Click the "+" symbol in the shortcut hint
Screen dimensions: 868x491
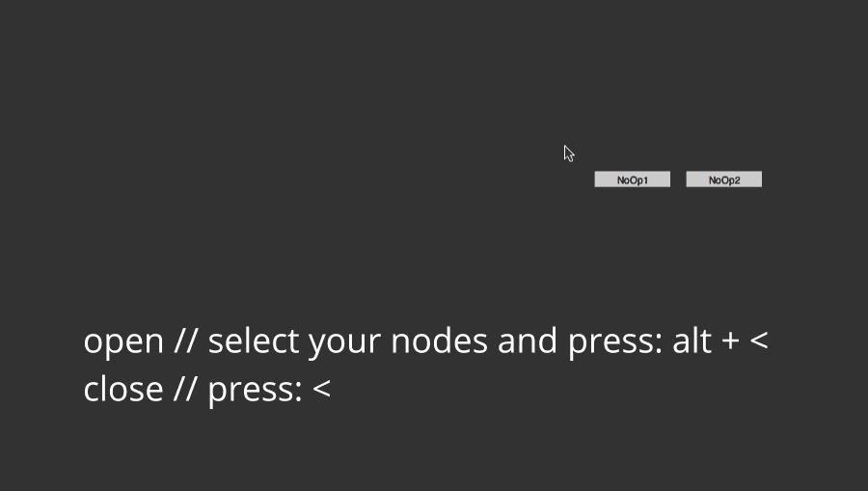pos(730,342)
